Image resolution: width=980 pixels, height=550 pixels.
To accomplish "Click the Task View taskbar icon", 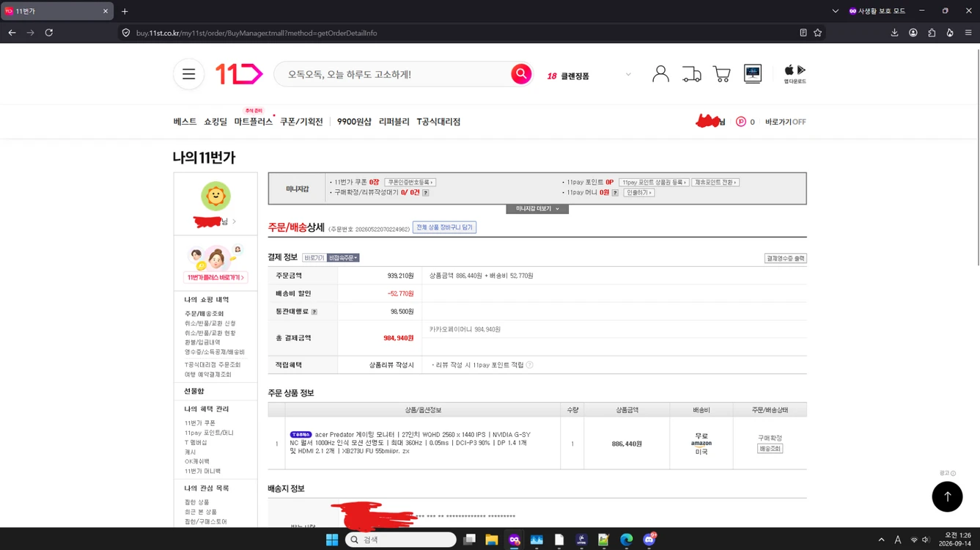I will pyautogui.click(x=469, y=540).
